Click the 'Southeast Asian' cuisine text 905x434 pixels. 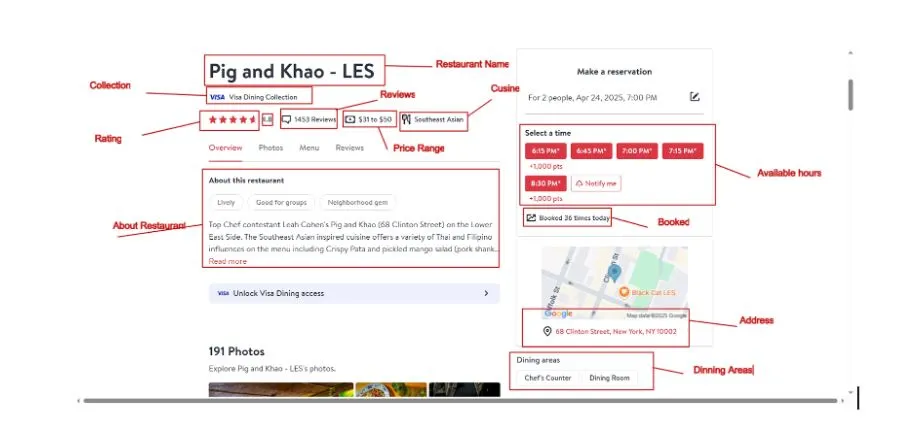(x=439, y=119)
